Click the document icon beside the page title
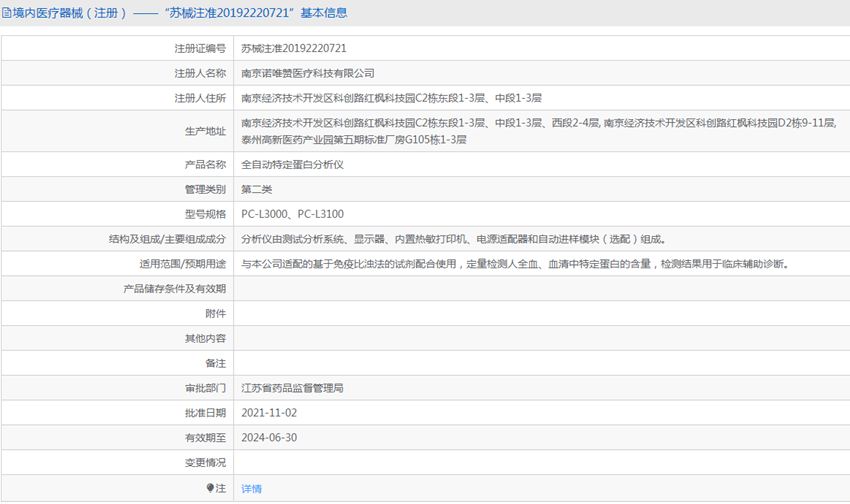The height and width of the screenshot is (504, 850). [7, 14]
